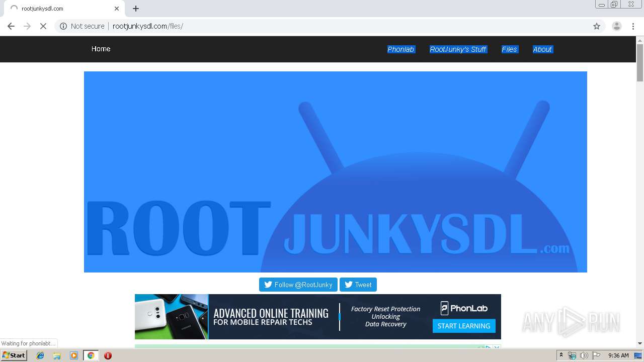Launch Internet Explorer from the taskbar
This screenshot has height=362, width=644.
tap(40, 355)
